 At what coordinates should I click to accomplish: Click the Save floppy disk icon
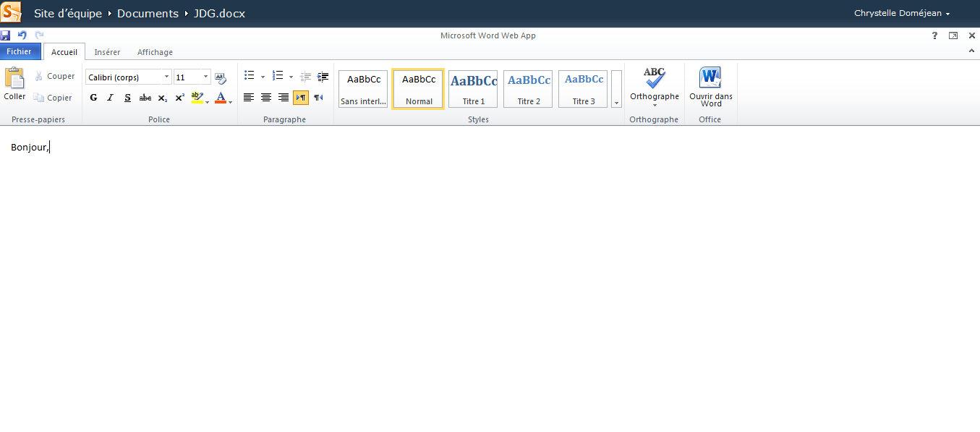(5, 35)
